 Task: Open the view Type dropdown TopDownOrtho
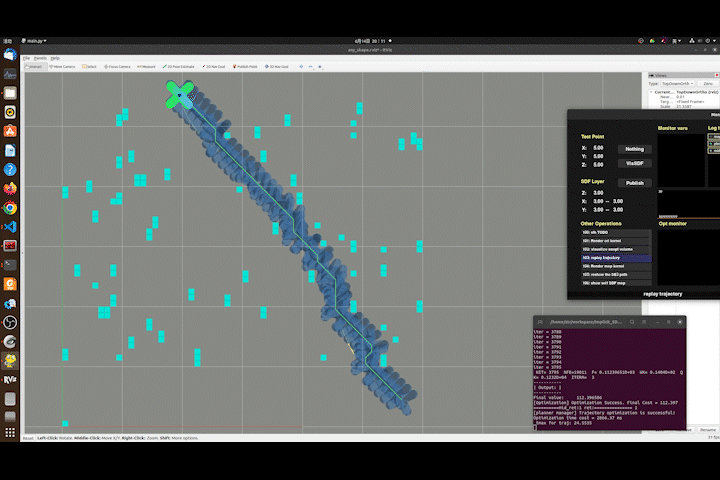[678, 84]
